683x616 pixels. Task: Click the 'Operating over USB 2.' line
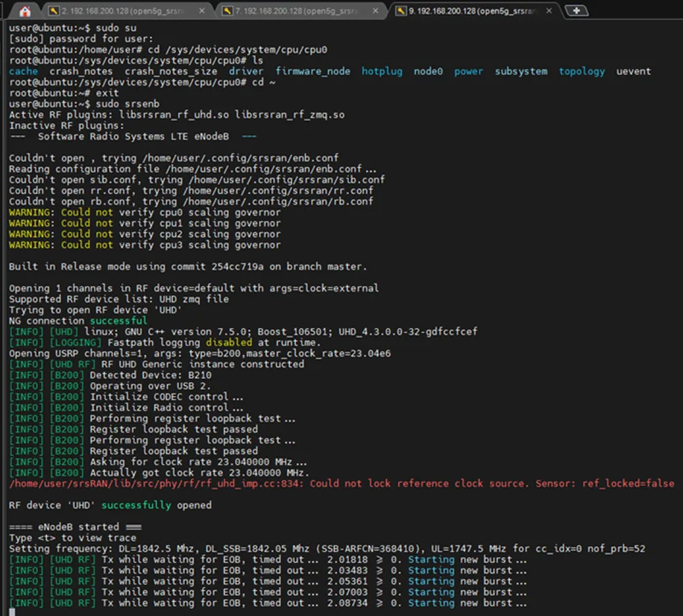point(110,386)
